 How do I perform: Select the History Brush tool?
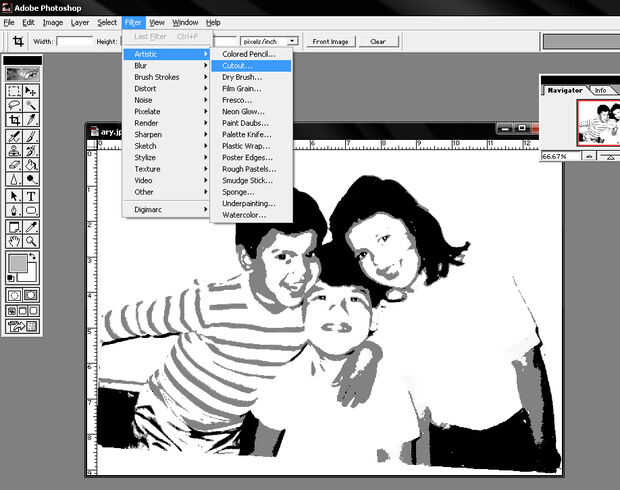click(31, 151)
